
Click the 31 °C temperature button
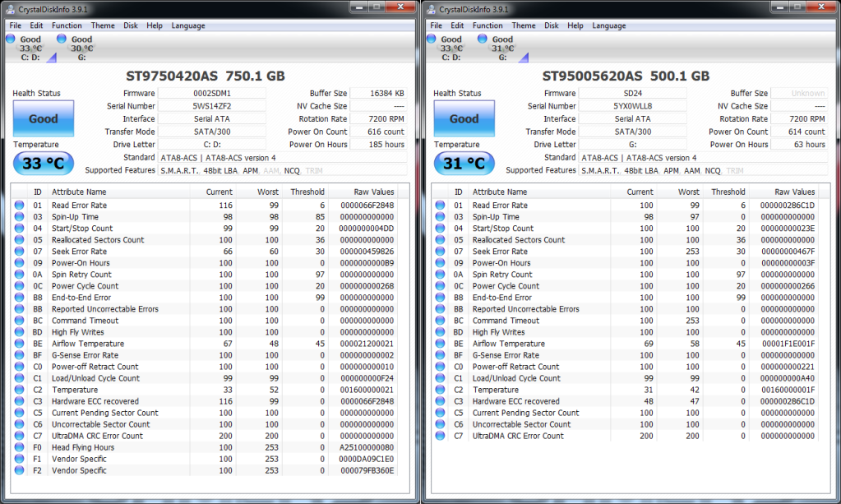pos(464,164)
